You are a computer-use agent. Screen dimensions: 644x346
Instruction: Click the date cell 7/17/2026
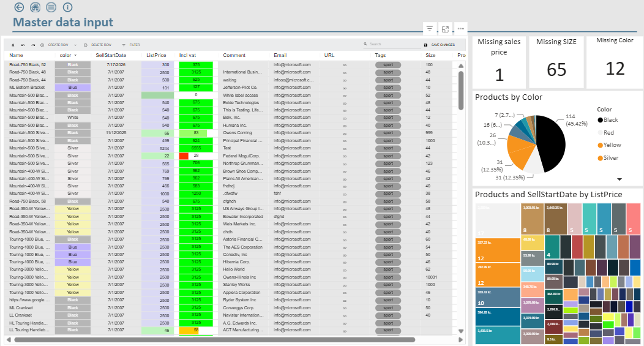116,65
